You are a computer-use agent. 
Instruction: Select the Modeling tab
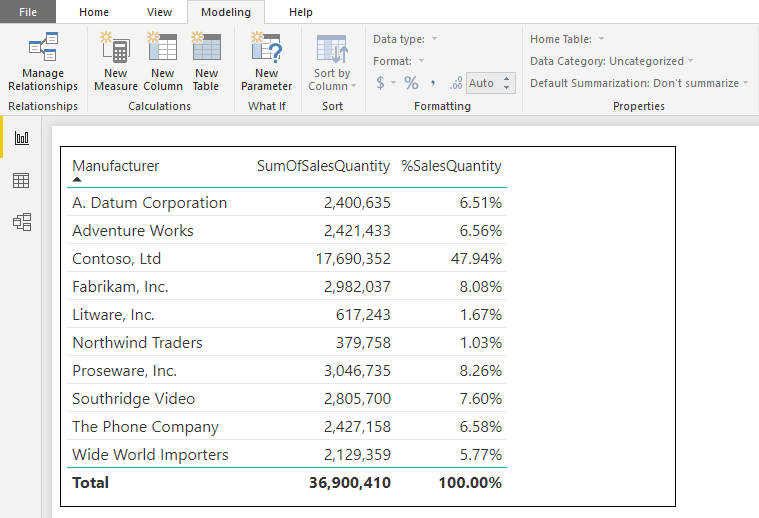pyautogui.click(x=226, y=12)
